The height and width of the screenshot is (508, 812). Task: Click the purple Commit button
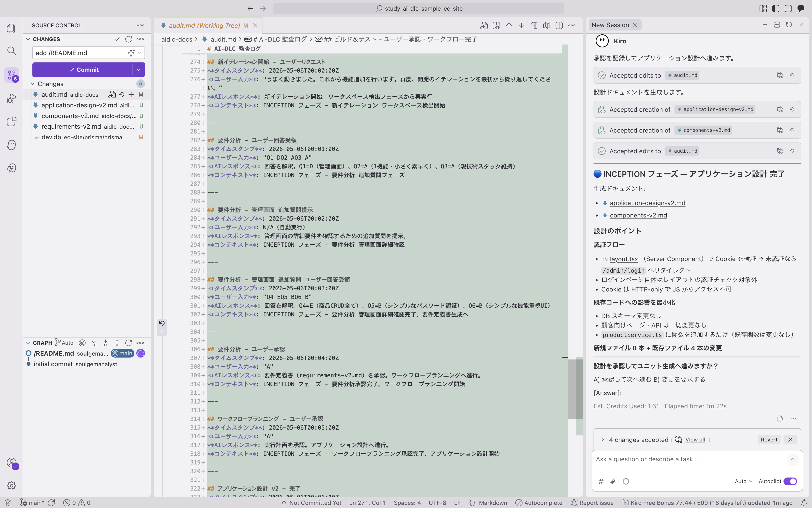coord(83,70)
